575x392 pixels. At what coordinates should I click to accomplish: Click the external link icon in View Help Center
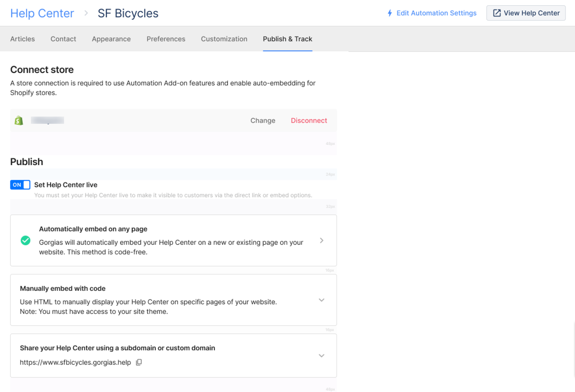(x=497, y=13)
